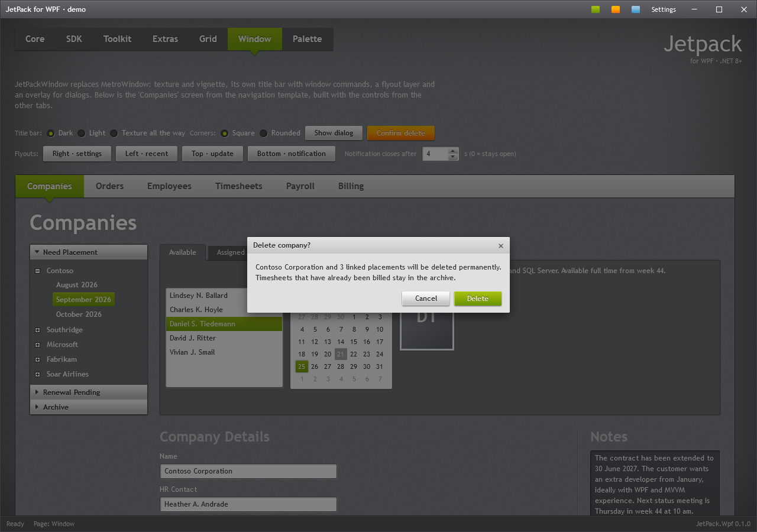Viewport: 757px width, 532px height.
Task: Click the orange Confirm delete button
Action: pos(401,133)
